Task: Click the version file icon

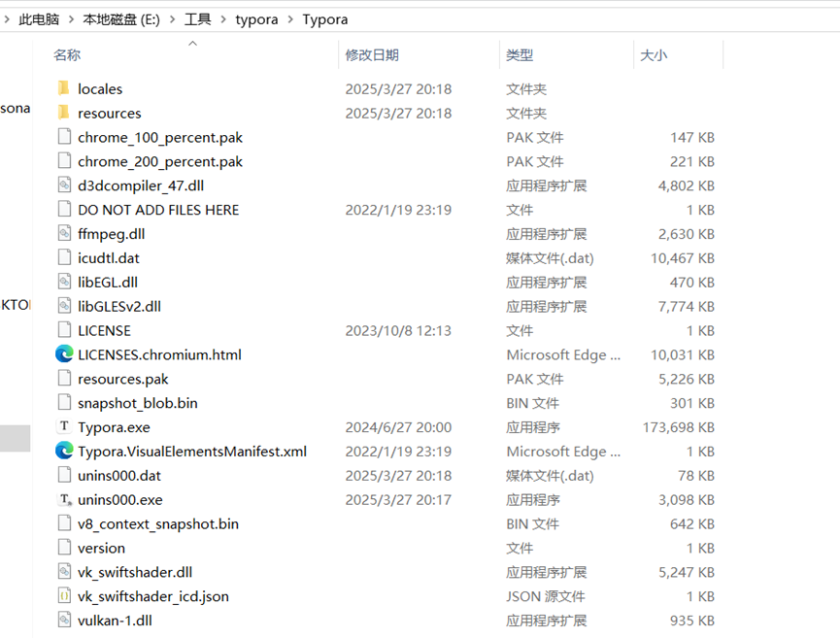Action: pyautogui.click(x=64, y=547)
